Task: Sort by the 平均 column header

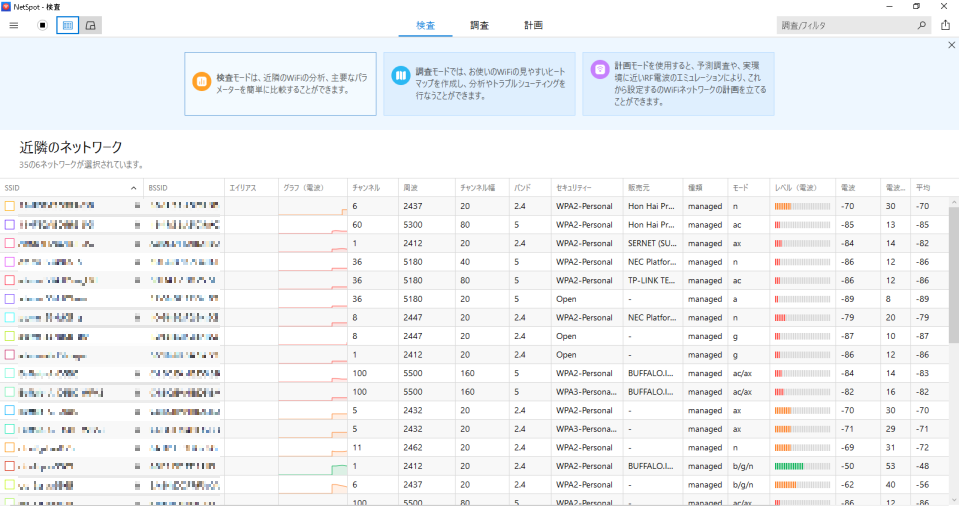Action: click(929, 188)
